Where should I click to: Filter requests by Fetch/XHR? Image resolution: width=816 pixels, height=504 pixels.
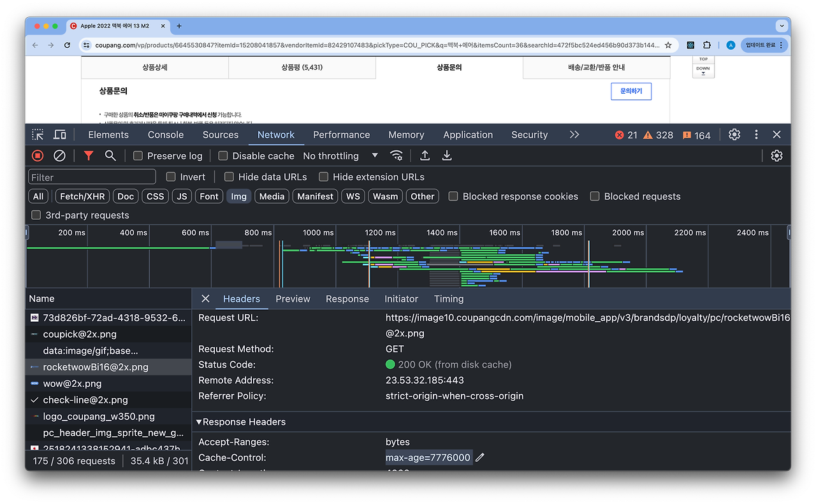point(83,196)
